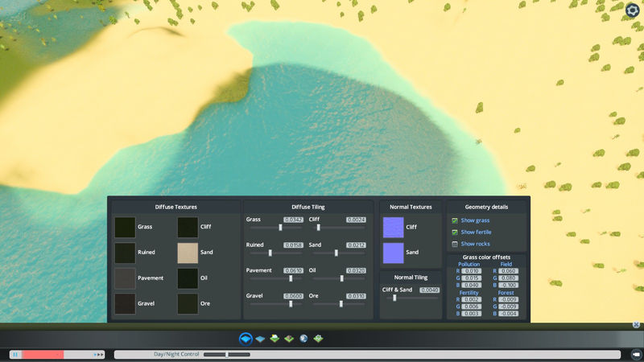Open the Atmosphere sun-and-cloud icon

tap(275, 339)
